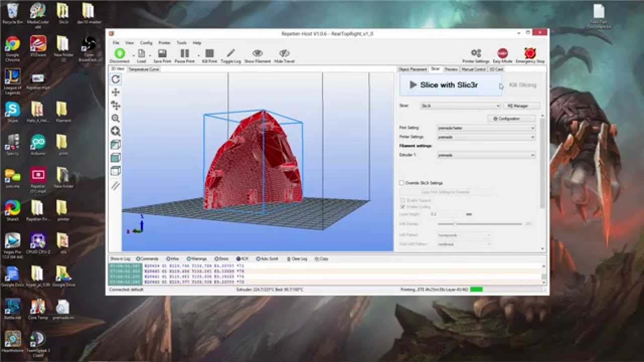Open the Extruder 1 filament dropdown
644x362 pixels.
486,155
